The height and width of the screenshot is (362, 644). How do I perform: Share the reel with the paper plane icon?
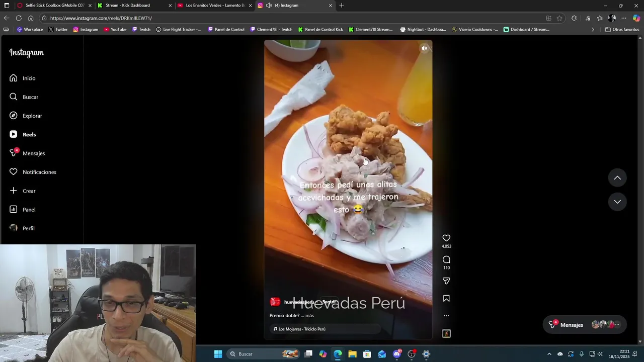pyautogui.click(x=446, y=281)
